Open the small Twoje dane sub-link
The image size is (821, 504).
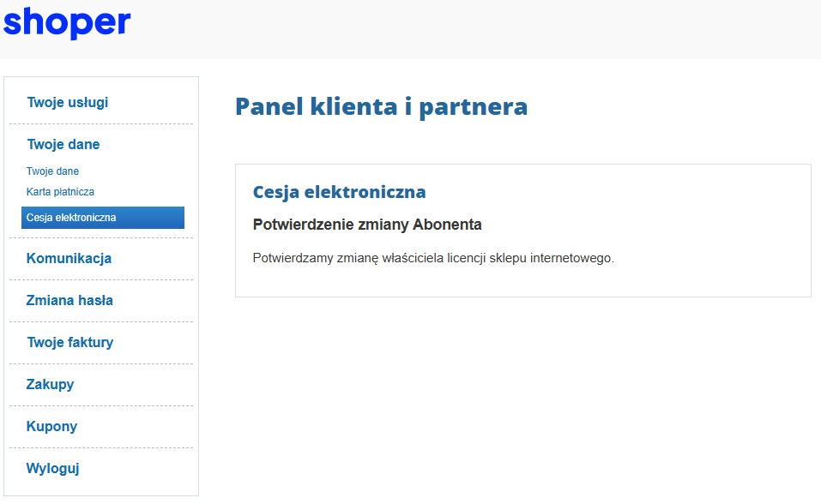[x=52, y=171]
